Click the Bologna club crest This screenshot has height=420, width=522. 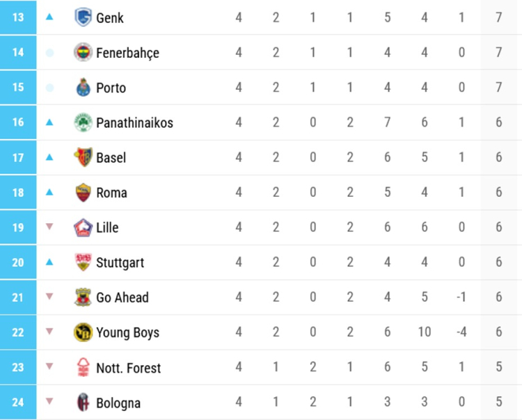click(83, 403)
